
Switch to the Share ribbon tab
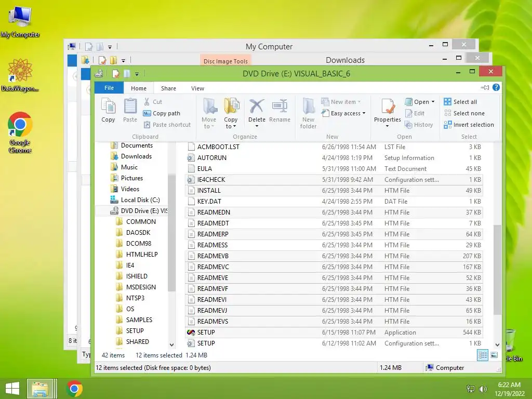tap(168, 88)
